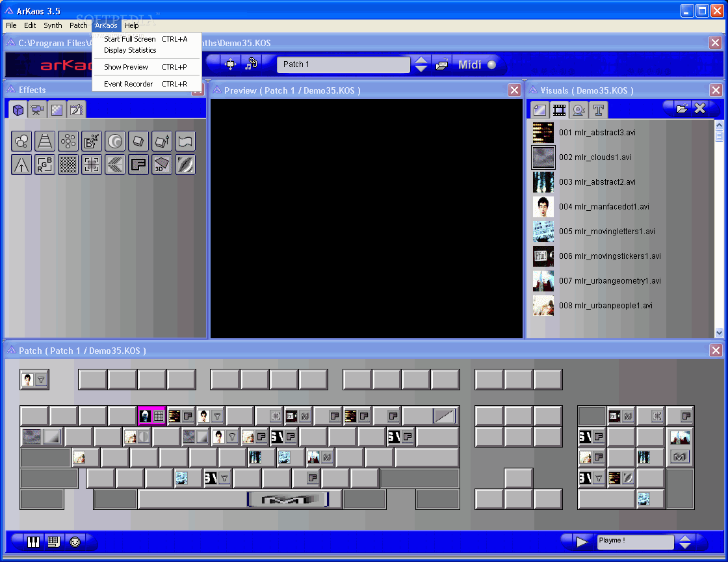Select the letter B particles effect

click(92, 141)
